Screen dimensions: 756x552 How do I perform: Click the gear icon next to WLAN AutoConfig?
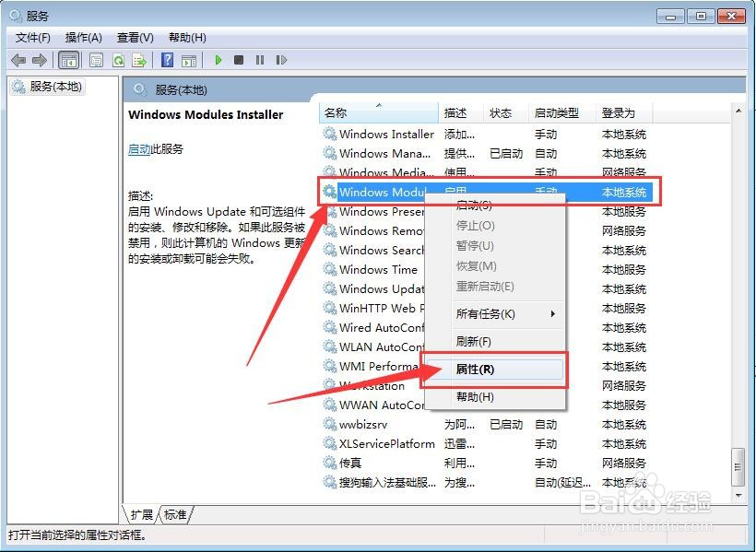[330, 346]
